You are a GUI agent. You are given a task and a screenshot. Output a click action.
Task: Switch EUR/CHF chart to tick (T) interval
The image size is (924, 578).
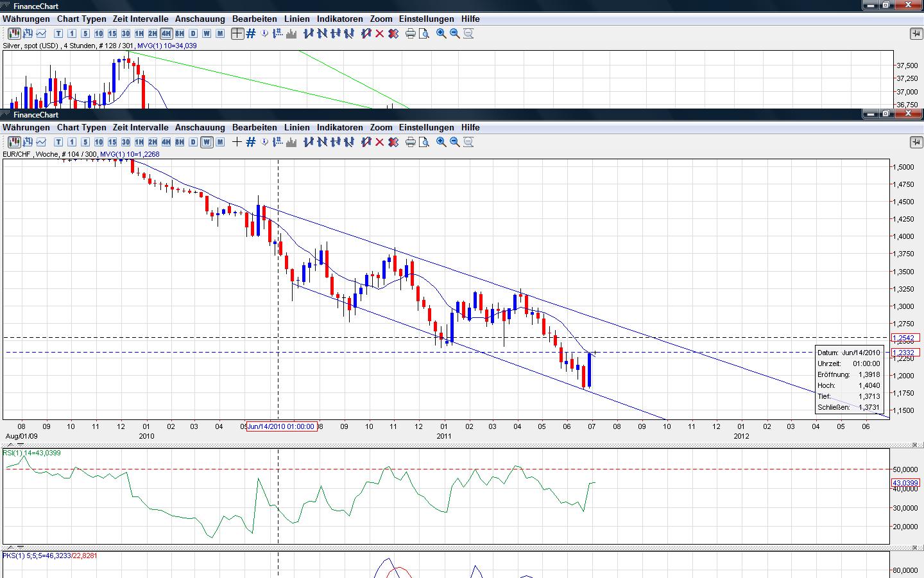pos(58,142)
